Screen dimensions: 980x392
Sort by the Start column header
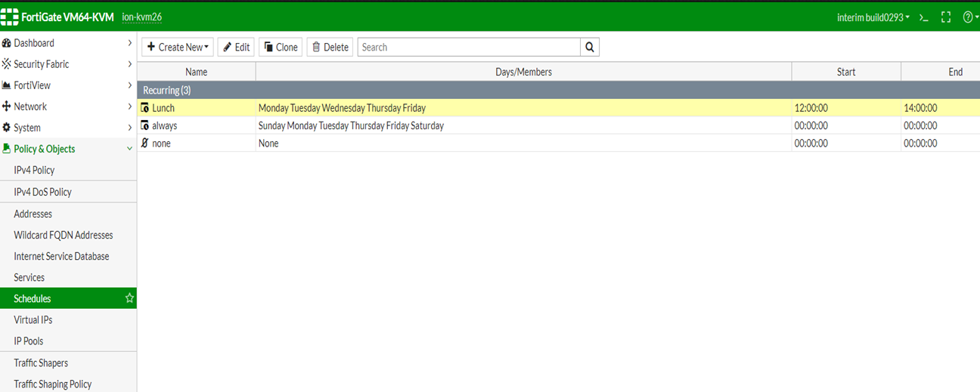click(846, 72)
